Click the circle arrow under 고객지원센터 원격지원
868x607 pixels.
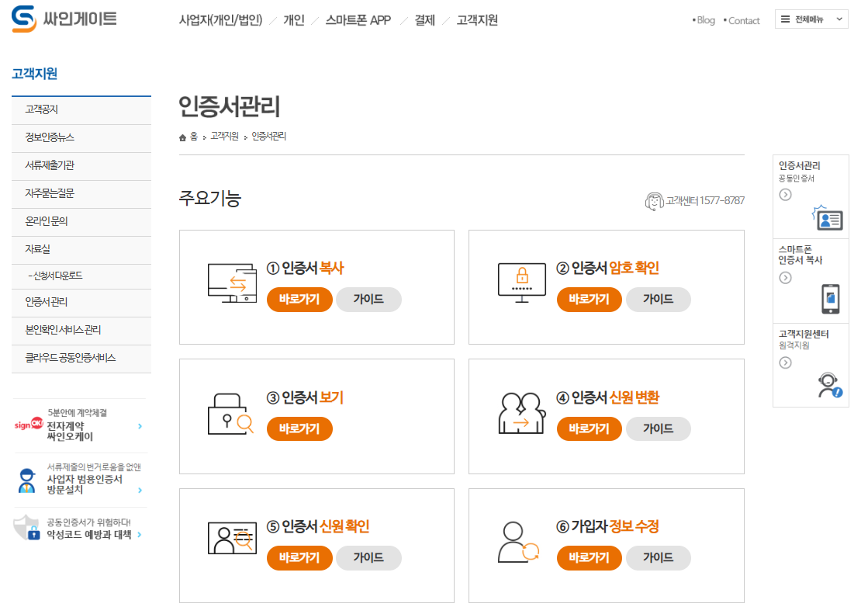coord(785,362)
